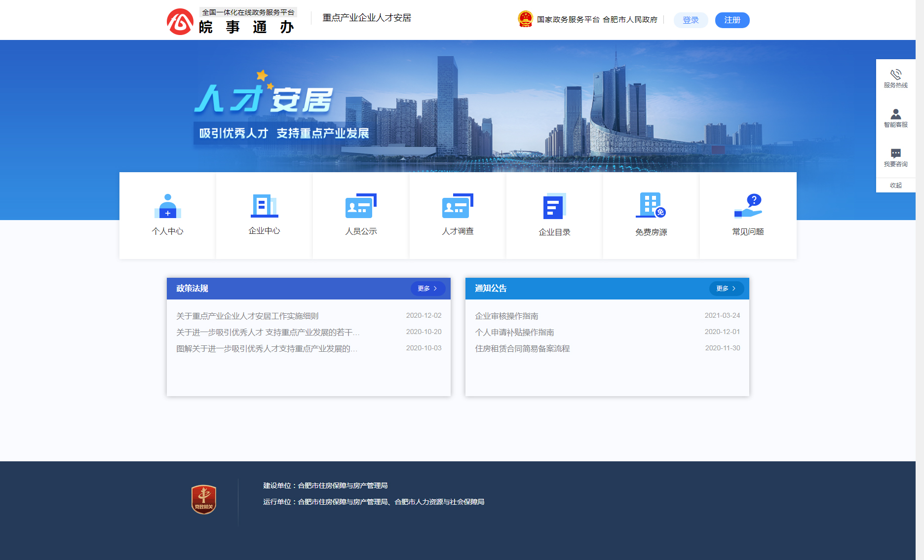
Task: Open the 企业中心 (Enterprise Center) icon
Action: tap(264, 214)
